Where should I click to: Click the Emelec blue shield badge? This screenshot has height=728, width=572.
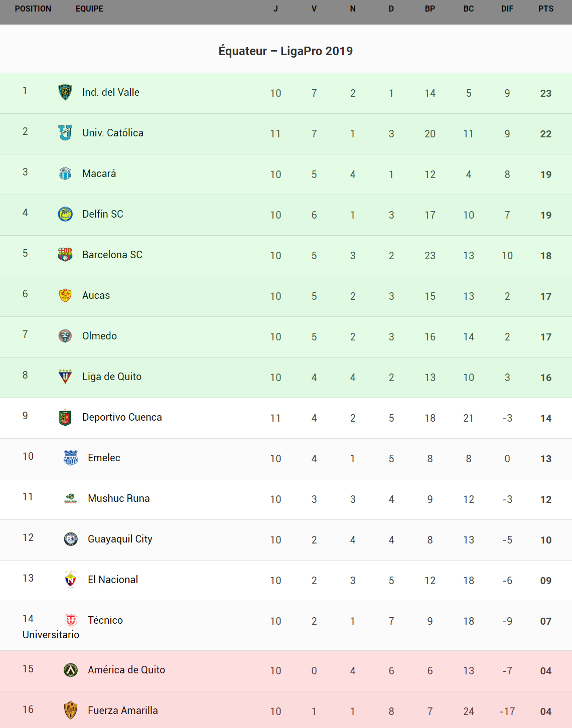point(71,458)
